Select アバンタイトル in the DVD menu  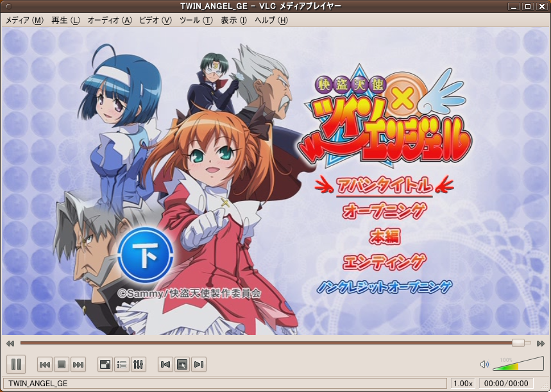pyautogui.click(x=384, y=185)
